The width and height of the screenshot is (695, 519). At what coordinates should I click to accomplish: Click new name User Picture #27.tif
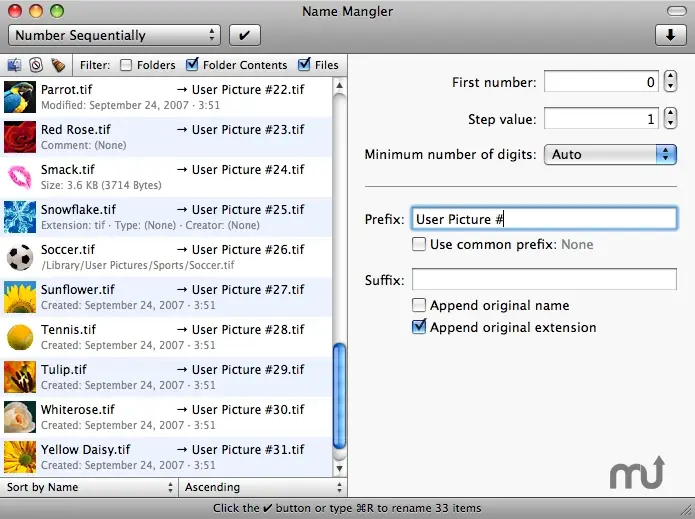pyautogui.click(x=248, y=289)
